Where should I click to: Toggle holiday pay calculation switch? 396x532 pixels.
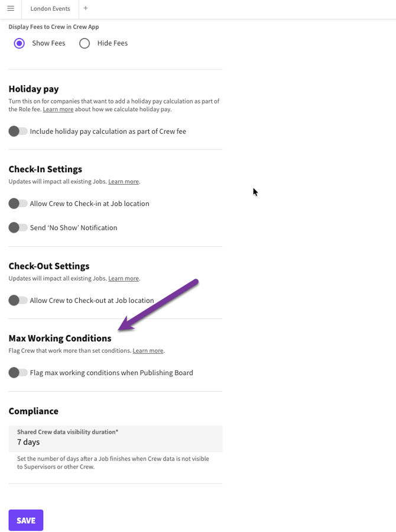click(18, 131)
